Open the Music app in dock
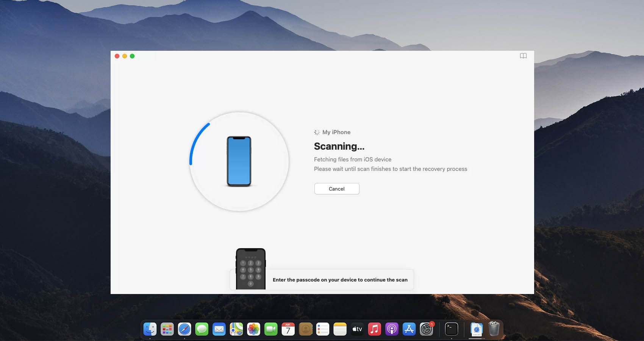The height and width of the screenshot is (341, 644). (374, 329)
